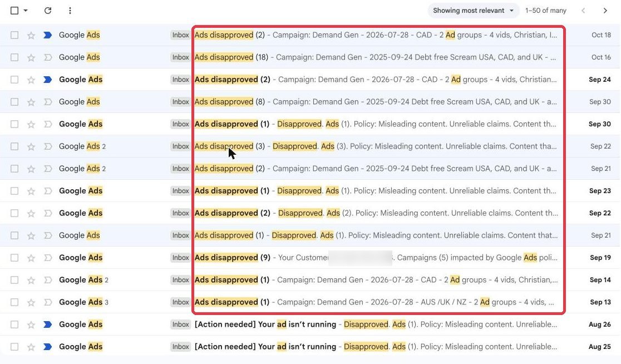Star the Oct 18 Google Ads email

[x=31, y=35]
